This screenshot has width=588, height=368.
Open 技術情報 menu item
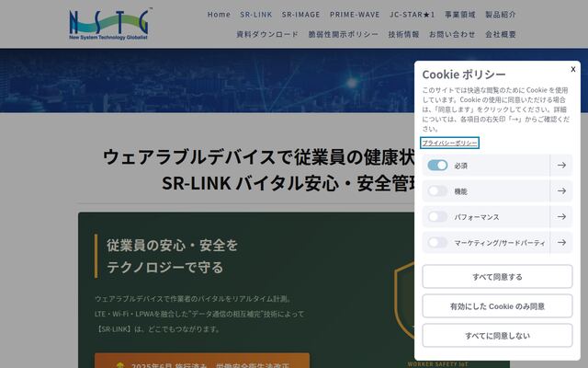point(404,34)
